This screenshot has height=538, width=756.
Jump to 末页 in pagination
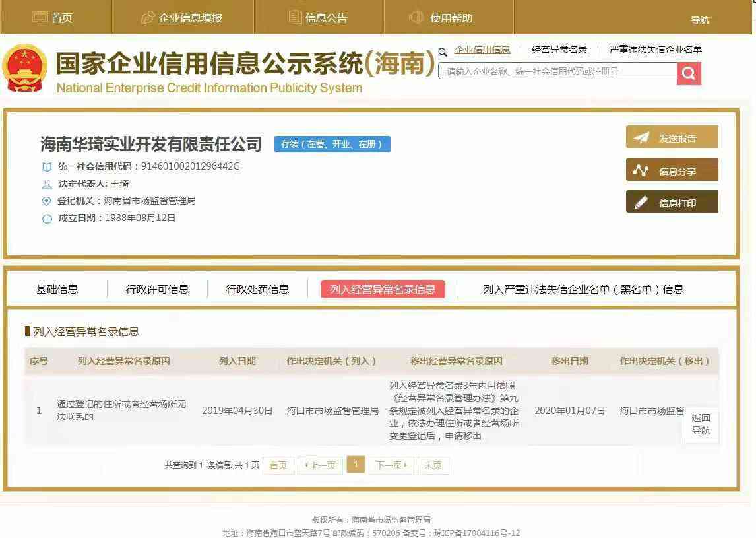click(x=433, y=465)
